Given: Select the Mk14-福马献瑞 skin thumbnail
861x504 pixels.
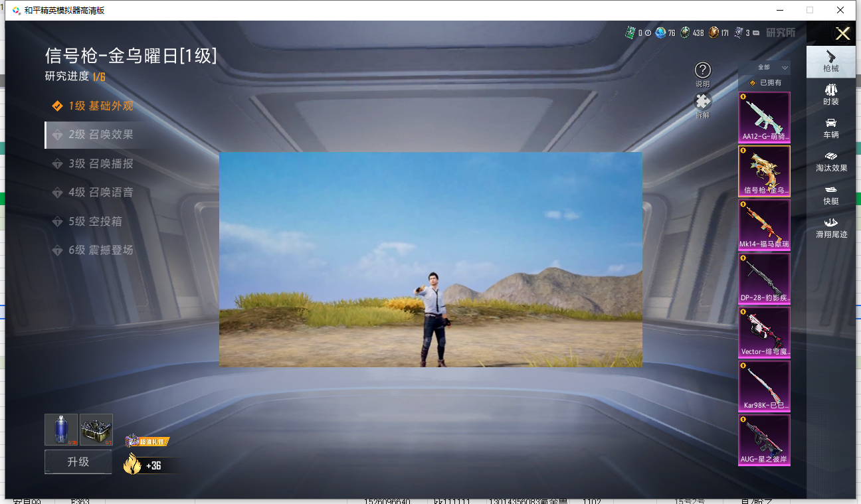Looking at the screenshot, I should click(x=765, y=224).
